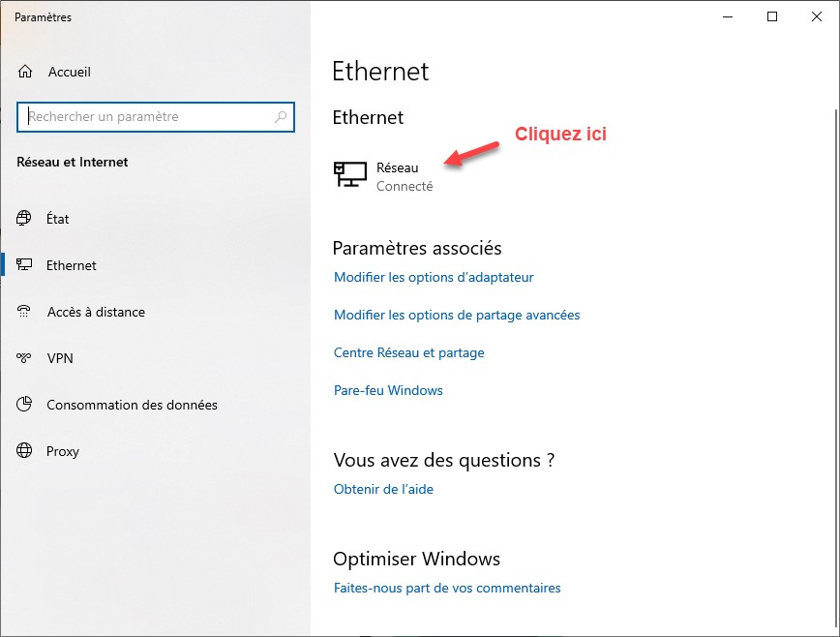Open Pare-feu Windows link
Image resolution: width=840 pixels, height=637 pixels.
click(388, 390)
